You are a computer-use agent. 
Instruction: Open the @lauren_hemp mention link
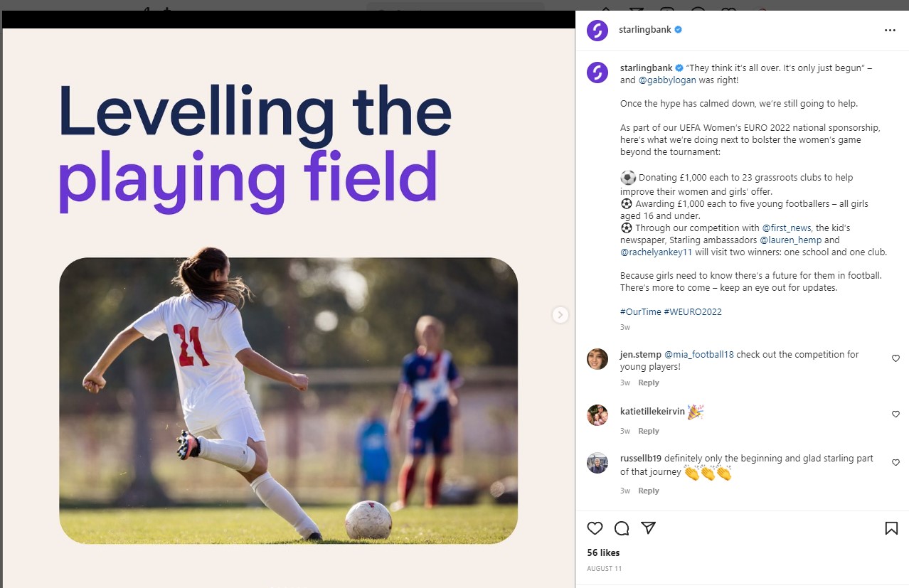[x=790, y=240]
